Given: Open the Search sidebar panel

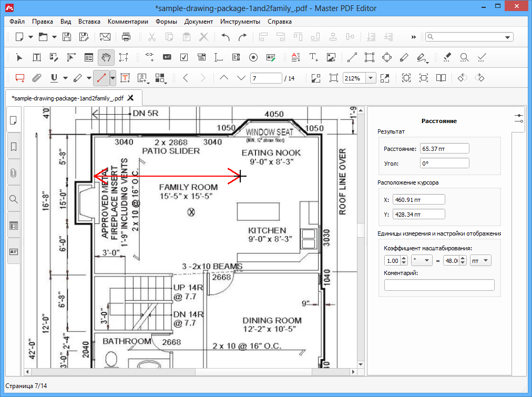Looking at the screenshot, I should 14,199.
